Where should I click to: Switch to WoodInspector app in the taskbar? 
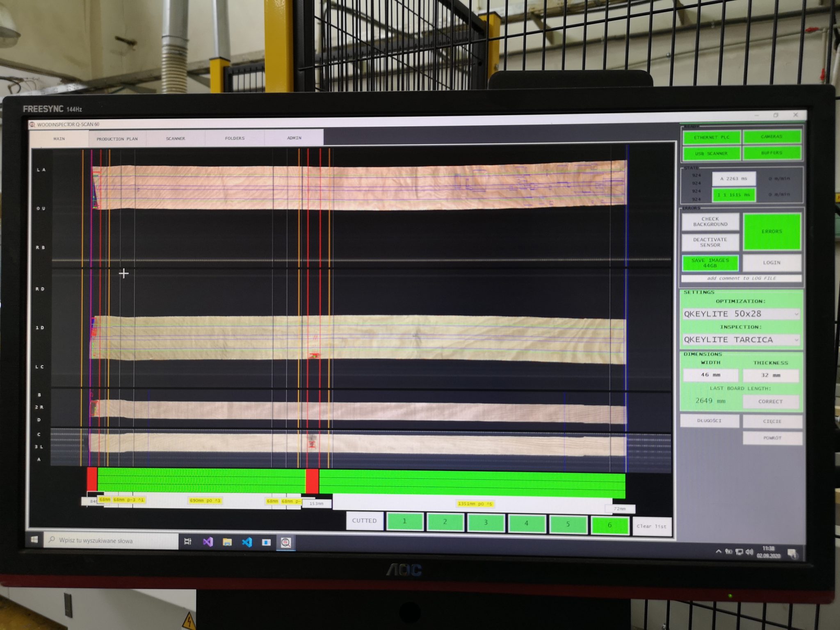pos(286,543)
